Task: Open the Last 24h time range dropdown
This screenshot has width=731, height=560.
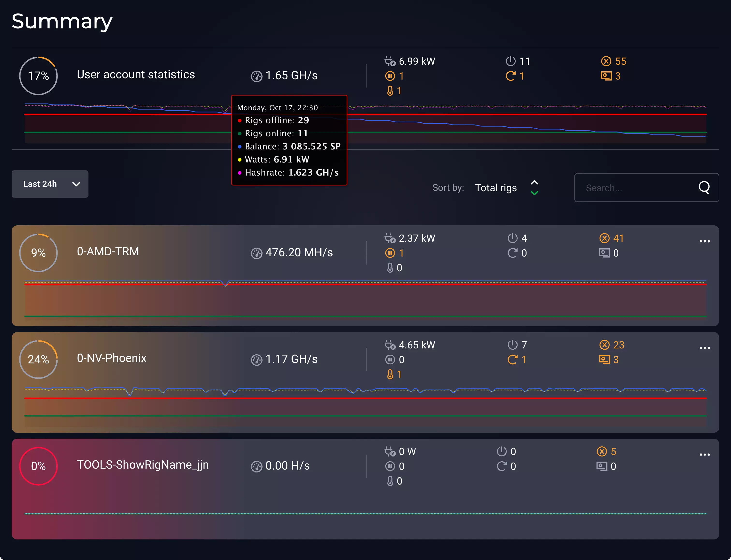Action: pos(50,184)
